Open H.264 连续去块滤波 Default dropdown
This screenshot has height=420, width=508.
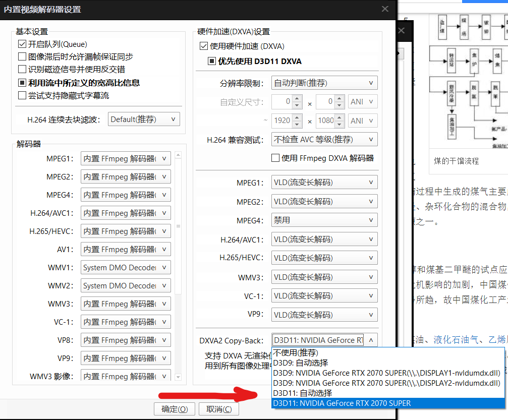tap(144, 119)
